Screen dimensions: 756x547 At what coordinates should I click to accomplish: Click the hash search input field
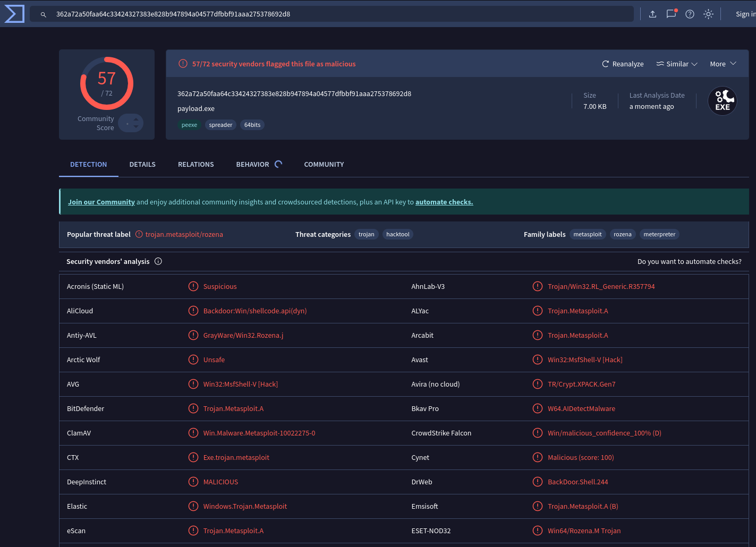[x=332, y=14]
